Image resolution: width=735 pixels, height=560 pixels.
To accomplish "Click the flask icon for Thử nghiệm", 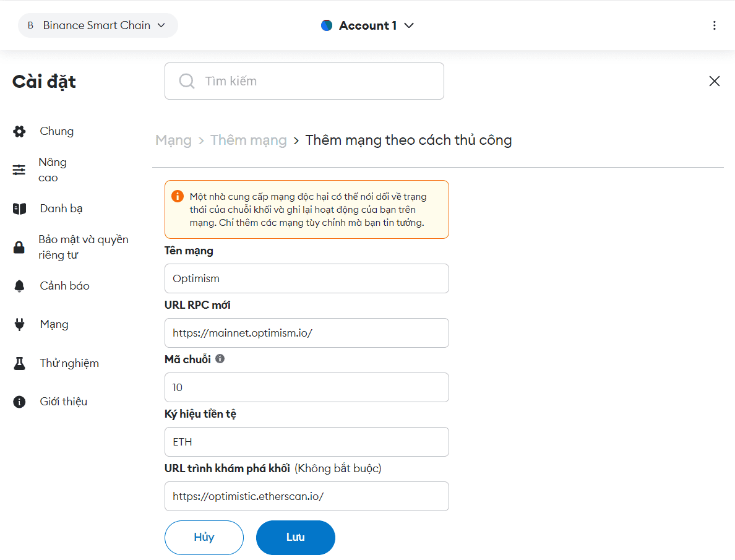I will [x=20, y=363].
